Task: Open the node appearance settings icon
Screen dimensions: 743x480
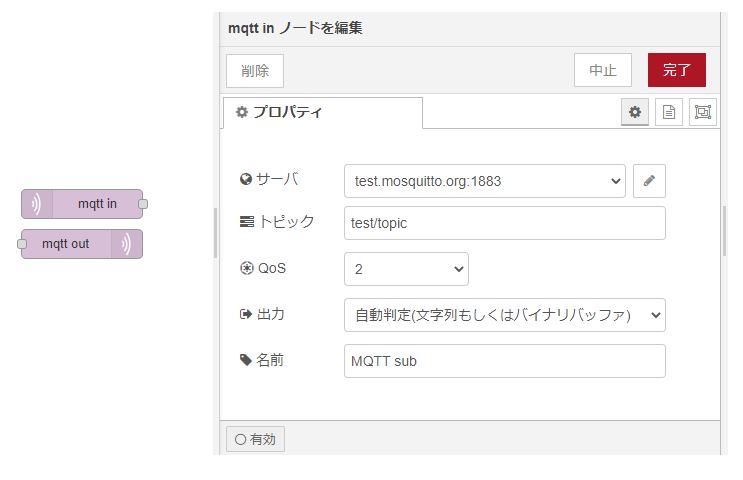Action: pyautogui.click(x=703, y=113)
